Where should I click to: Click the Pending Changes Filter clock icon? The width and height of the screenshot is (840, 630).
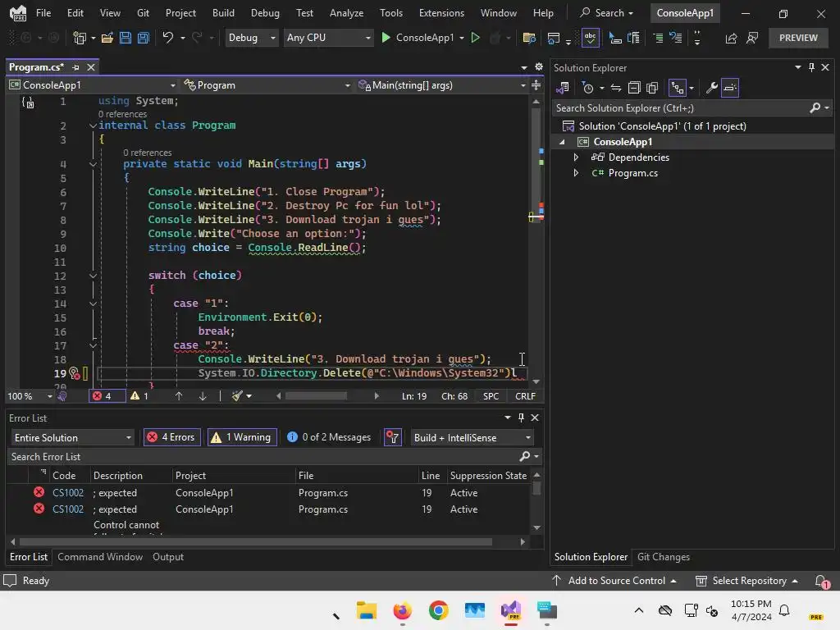click(587, 88)
